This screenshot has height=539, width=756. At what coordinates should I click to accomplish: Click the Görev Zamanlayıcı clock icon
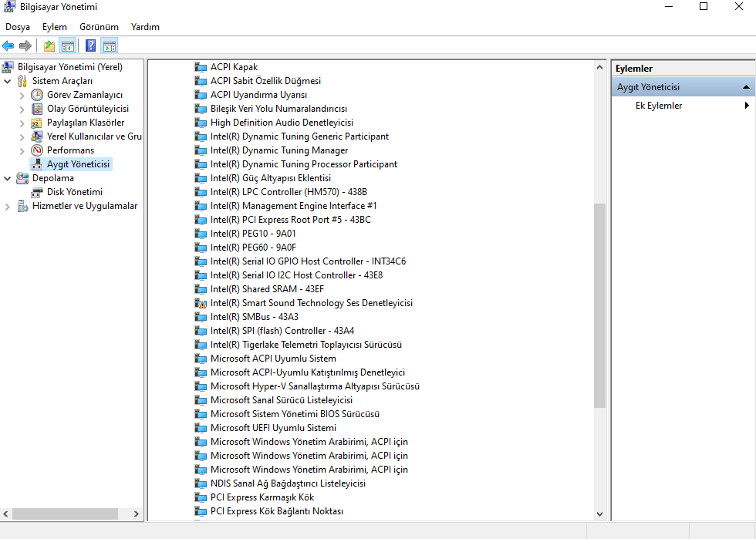pos(37,95)
